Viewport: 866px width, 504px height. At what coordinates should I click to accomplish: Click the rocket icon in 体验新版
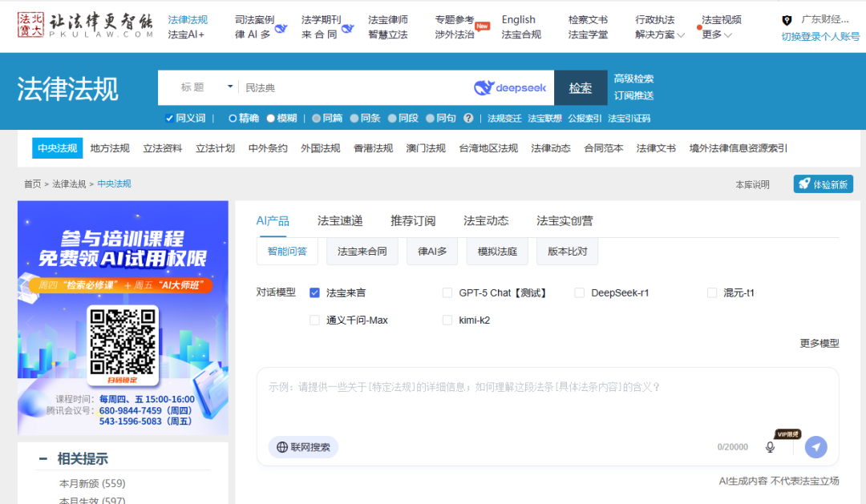pyautogui.click(x=805, y=183)
